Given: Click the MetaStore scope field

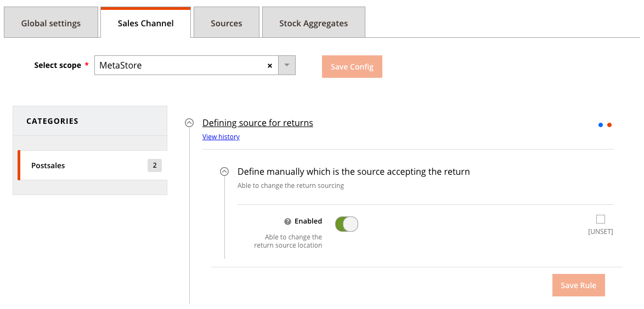Looking at the screenshot, I should pyautogui.click(x=187, y=65).
